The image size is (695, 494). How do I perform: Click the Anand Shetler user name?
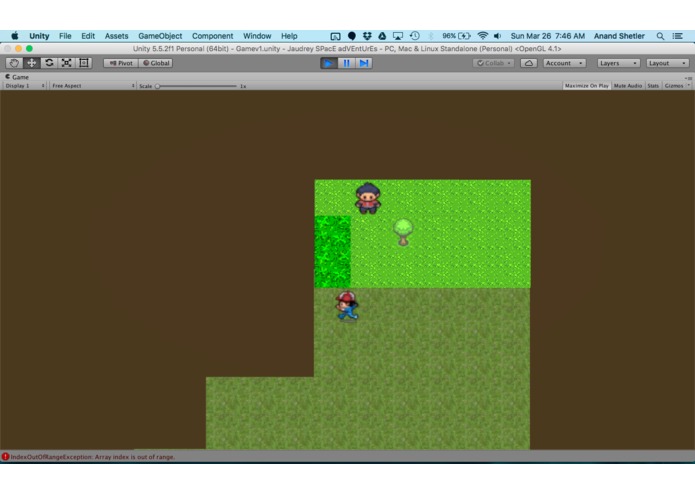pyautogui.click(x=619, y=36)
